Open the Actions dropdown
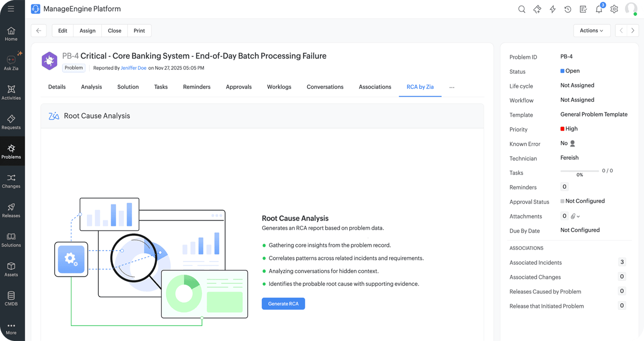Viewport: 644px width, 341px height. pos(592,30)
